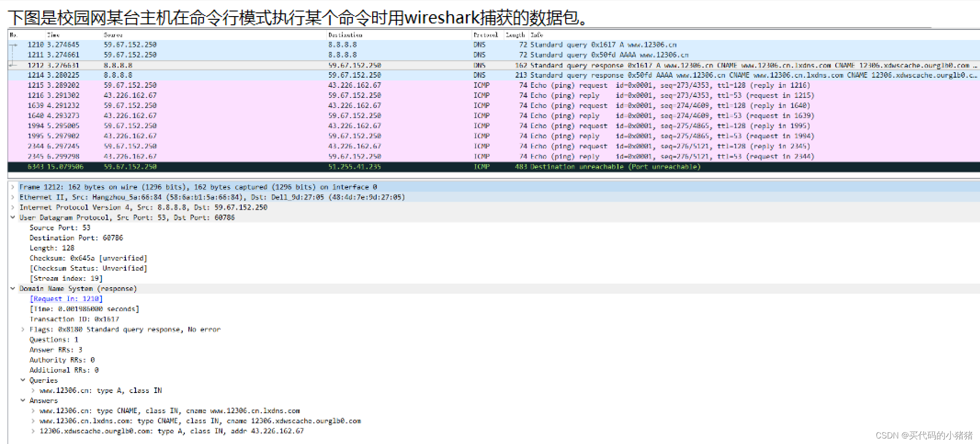Expand the Ethernet II section
Image resolution: width=980 pixels, height=444 pixels.
click(13, 197)
